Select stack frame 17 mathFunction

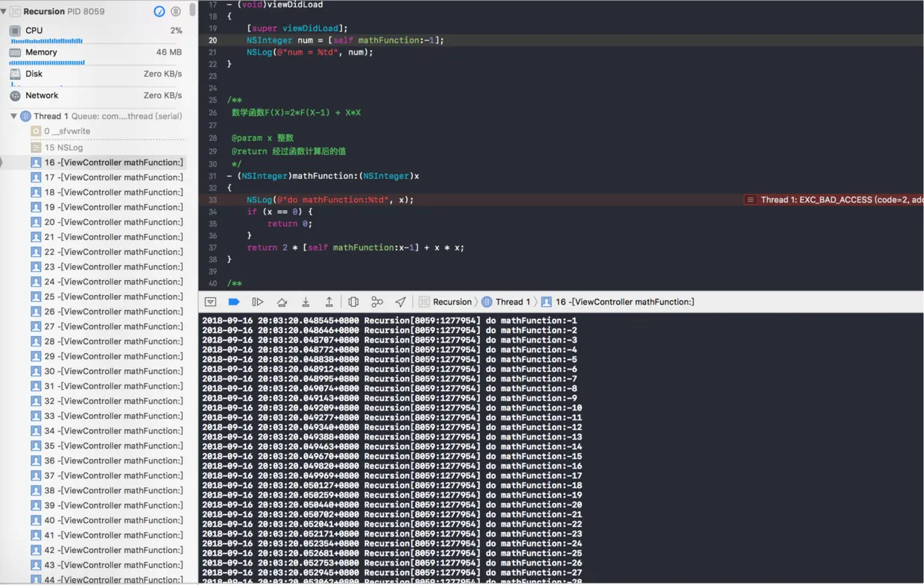coord(107,177)
